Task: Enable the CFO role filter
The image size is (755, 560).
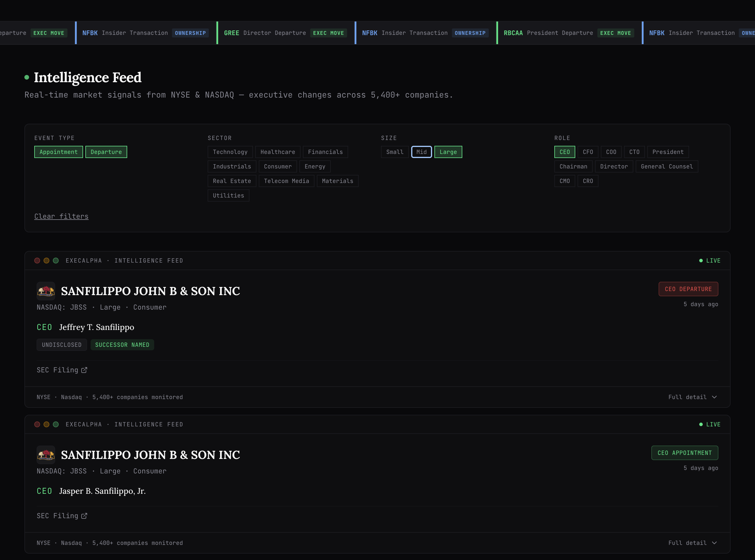Action: pos(588,152)
